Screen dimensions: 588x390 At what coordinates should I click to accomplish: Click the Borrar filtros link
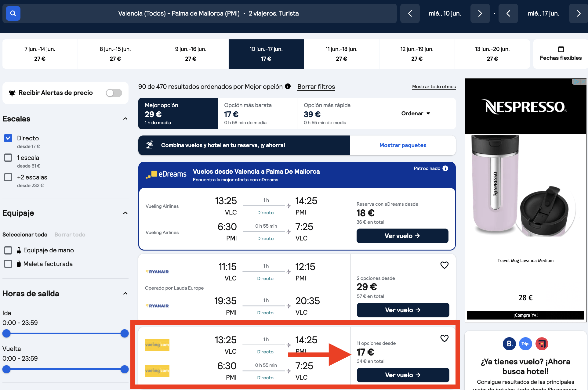pyautogui.click(x=316, y=87)
